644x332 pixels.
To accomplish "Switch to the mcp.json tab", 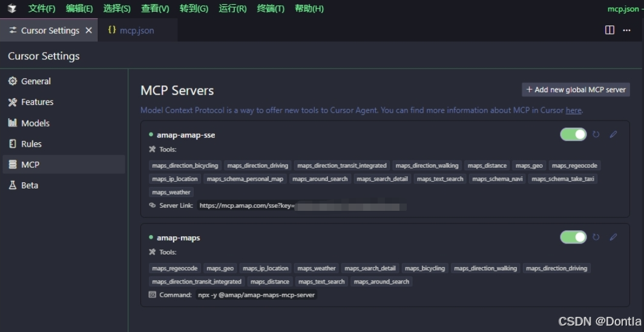I will [137, 30].
